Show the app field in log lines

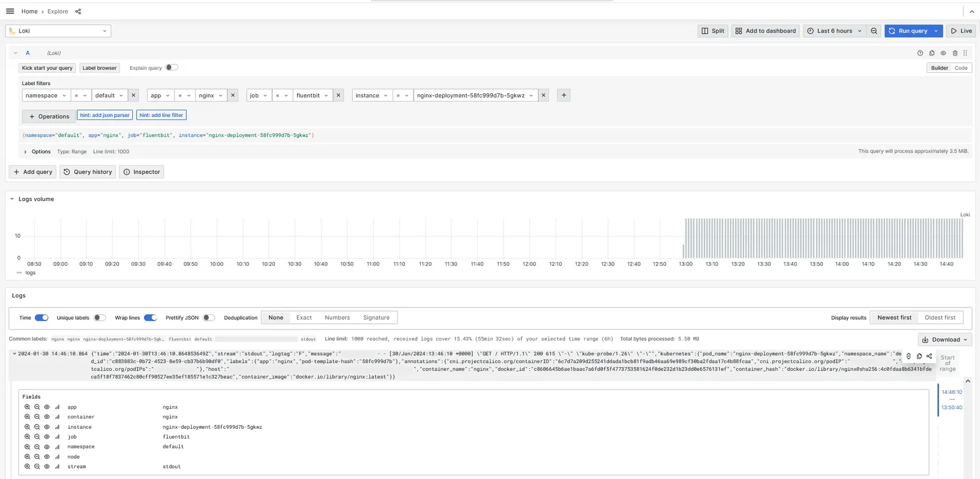(47, 407)
